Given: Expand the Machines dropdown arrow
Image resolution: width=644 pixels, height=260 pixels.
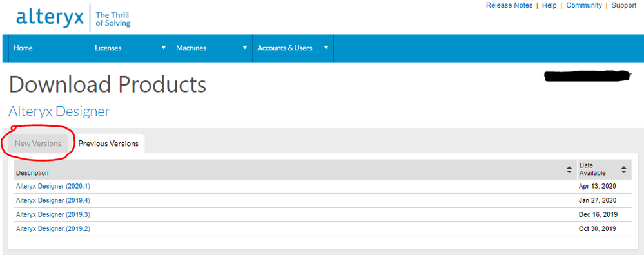Looking at the screenshot, I should (245, 48).
